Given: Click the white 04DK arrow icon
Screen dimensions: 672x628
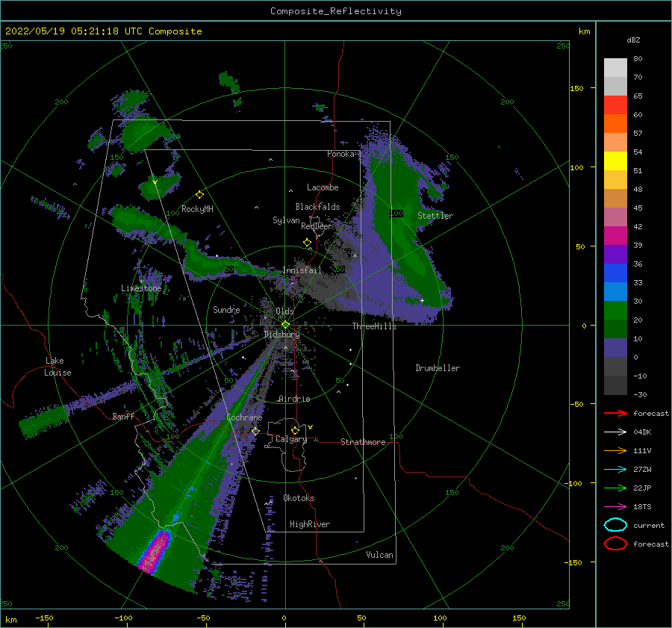Looking at the screenshot, I should click(615, 432).
